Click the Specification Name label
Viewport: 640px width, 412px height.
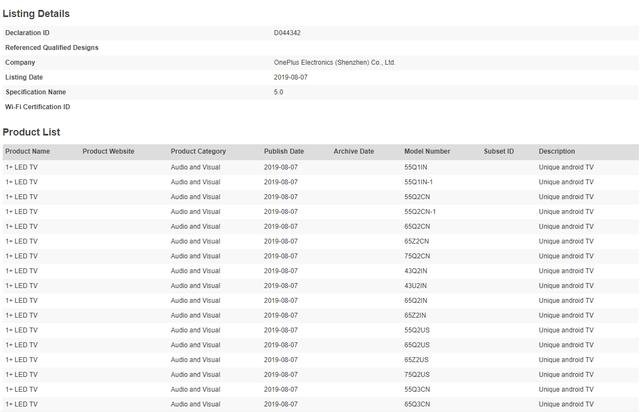(x=36, y=92)
